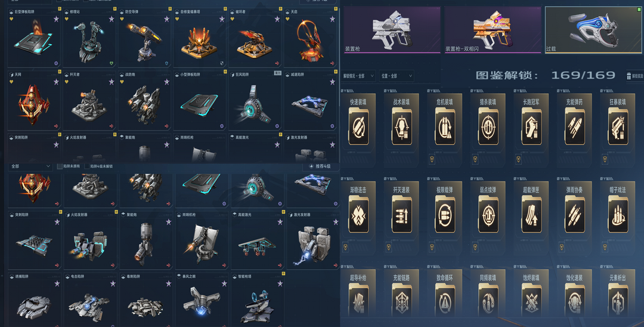The image size is (644, 327).
Task: Select the 暴风之眼 trap card
Action: (x=202, y=300)
